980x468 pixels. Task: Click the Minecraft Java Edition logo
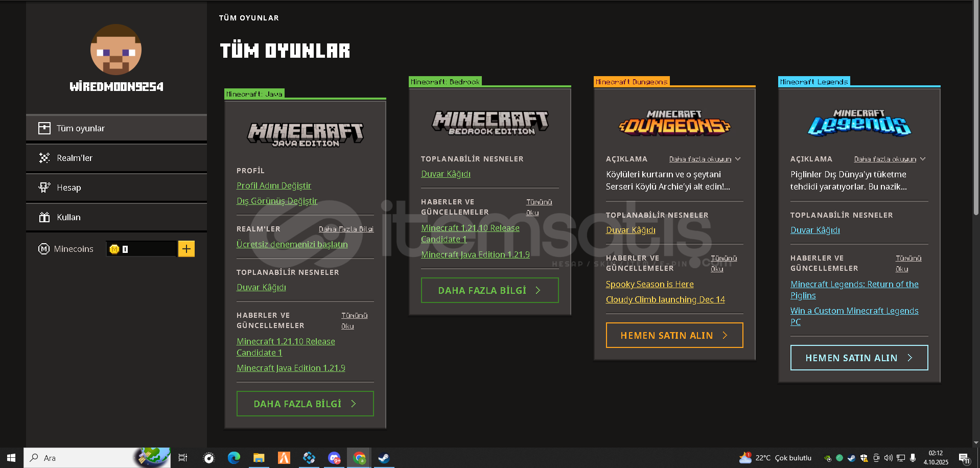305,135
